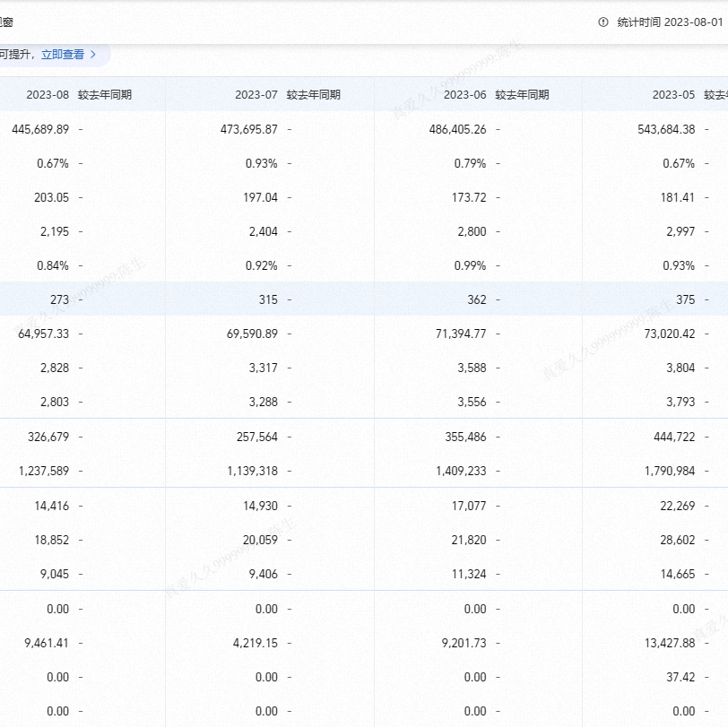Click 较去年同期 header next to 2023-08
The height and width of the screenshot is (728, 728).
[x=105, y=95]
